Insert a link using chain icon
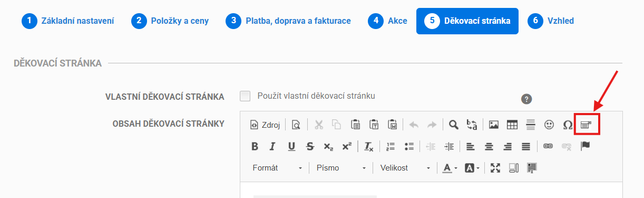 point(548,146)
